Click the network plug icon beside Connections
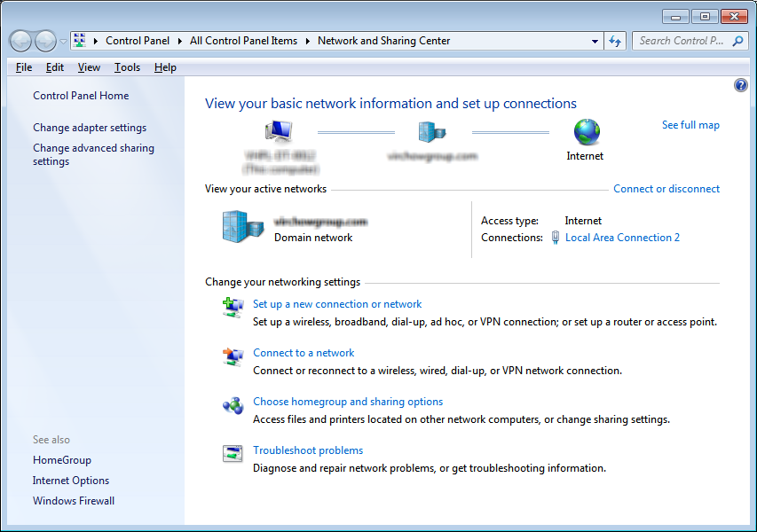 point(556,238)
